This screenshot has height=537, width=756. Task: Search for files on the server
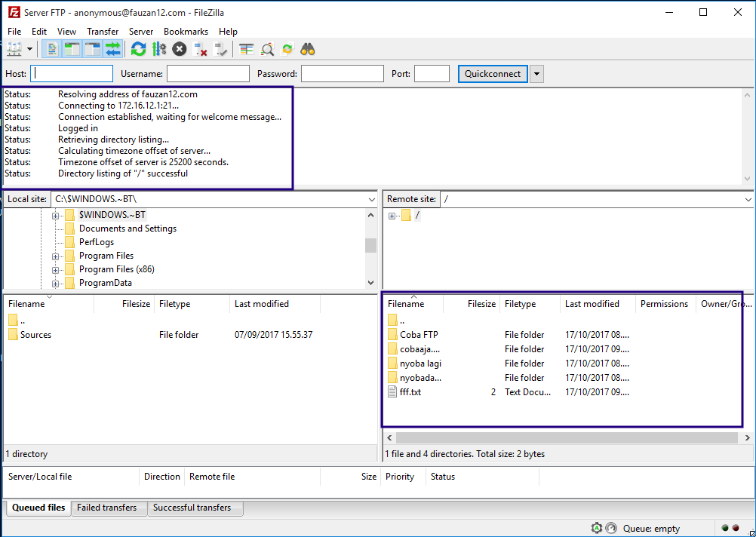coord(307,48)
